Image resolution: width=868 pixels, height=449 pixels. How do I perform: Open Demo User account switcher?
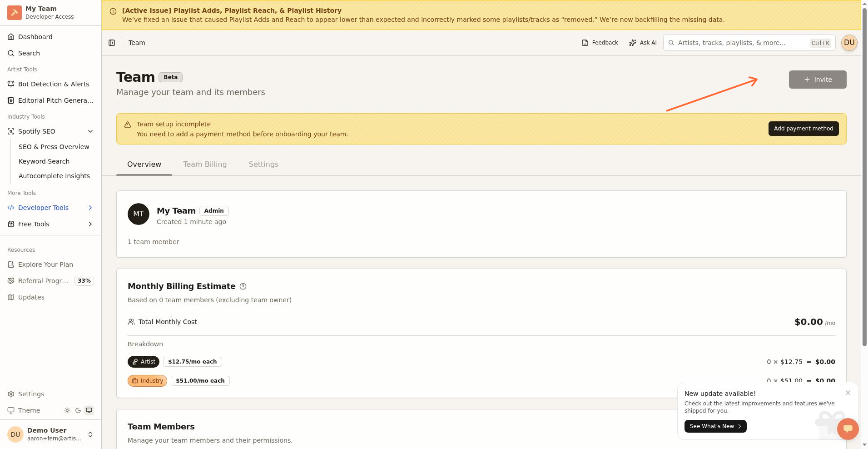point(50,434)
